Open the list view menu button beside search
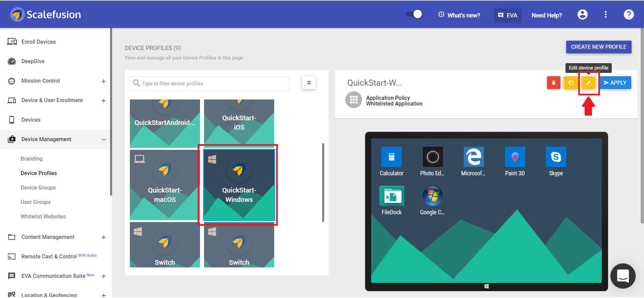This screenshot has width=644, height=298. 309,83
